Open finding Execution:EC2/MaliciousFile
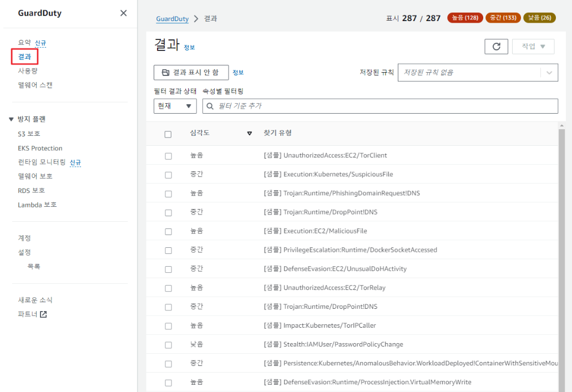The width and height of the screenshot is (572, 392). point(315,231)
